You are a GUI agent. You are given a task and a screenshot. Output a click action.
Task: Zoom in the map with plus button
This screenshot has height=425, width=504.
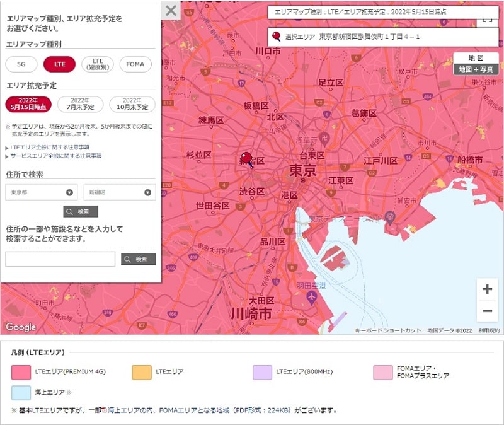487,289
